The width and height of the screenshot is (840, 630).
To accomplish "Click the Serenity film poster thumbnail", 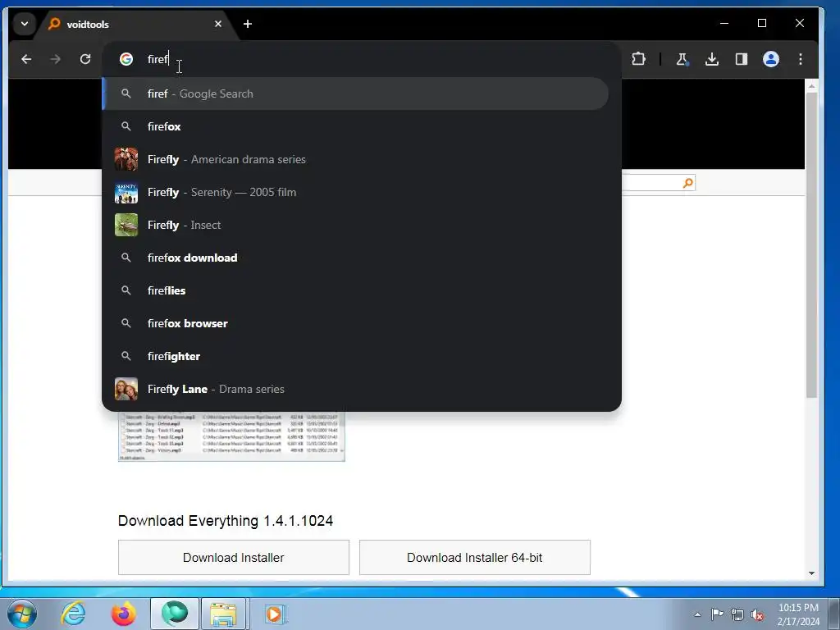I will click(126, 192).
